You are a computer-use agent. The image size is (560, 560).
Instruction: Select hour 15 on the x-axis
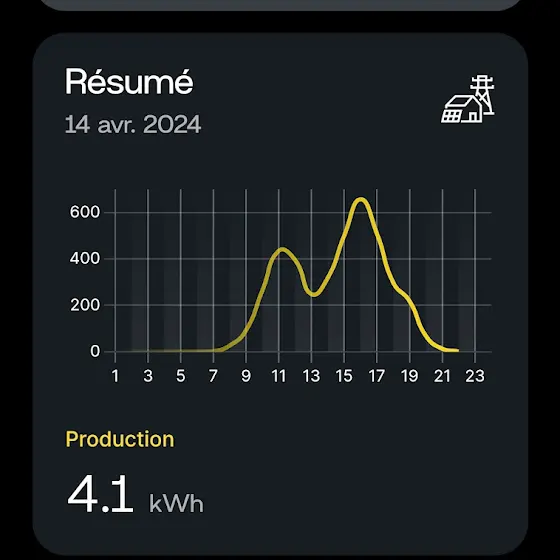click(x=344, y=376)
